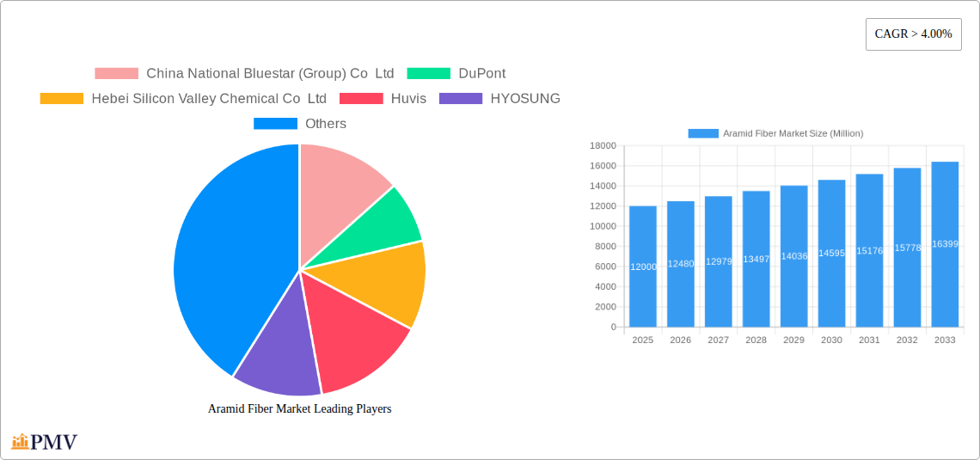Click the 2025 bar labeled 12000
980x460 pixels.
[642, 267]
